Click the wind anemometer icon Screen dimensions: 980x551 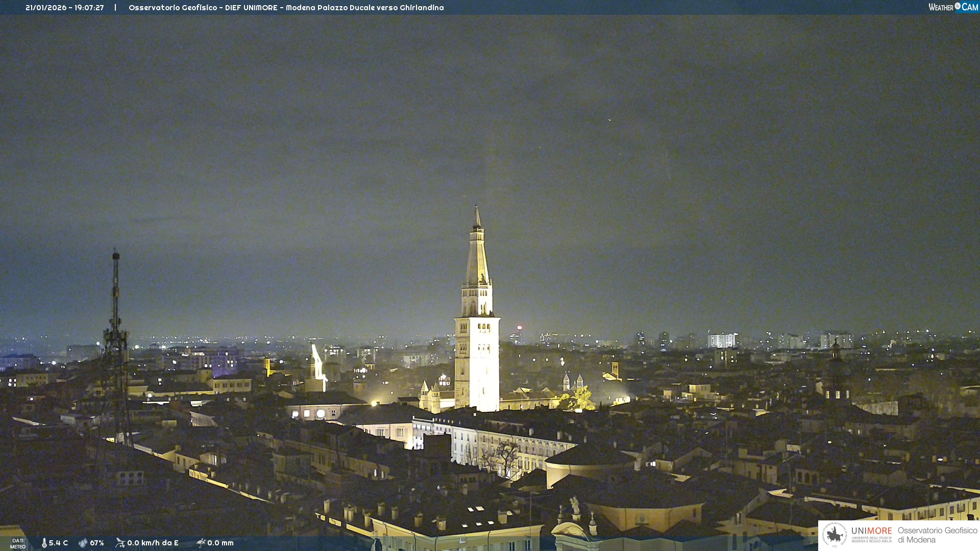click(x=120, y=543)
